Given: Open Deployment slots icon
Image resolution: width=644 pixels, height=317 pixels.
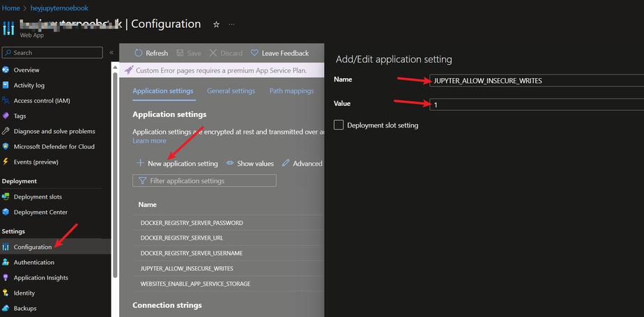Looking at the screenshot, I should pyautogui.click(x=6, y=196).
